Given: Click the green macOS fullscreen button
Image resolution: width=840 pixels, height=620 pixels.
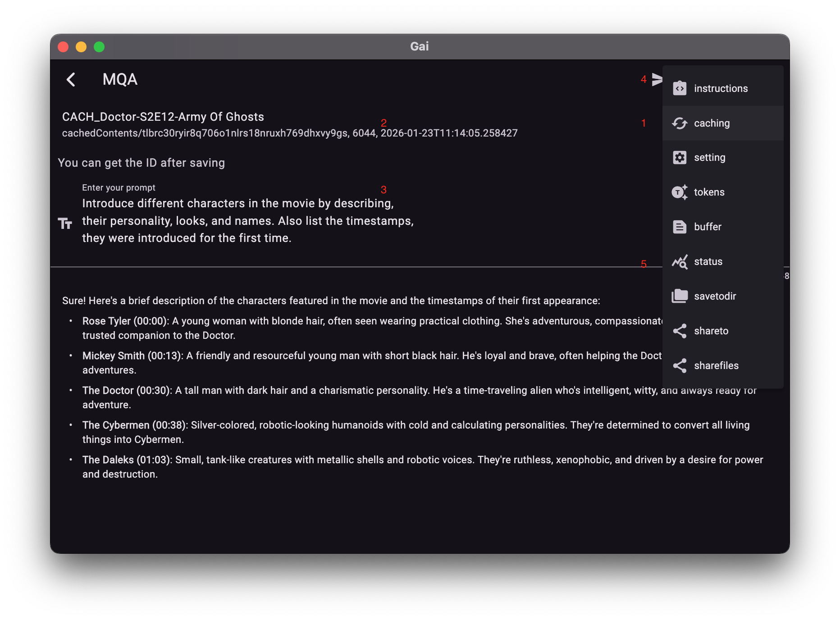Looking at the screenshot, I should (x=99, y=47).
